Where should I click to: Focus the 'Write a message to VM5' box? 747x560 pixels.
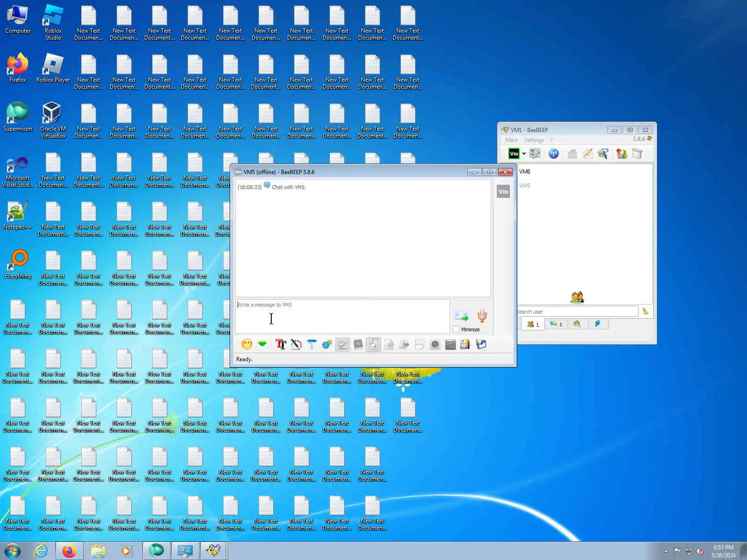pyautogui.click(x=342, y=316)
